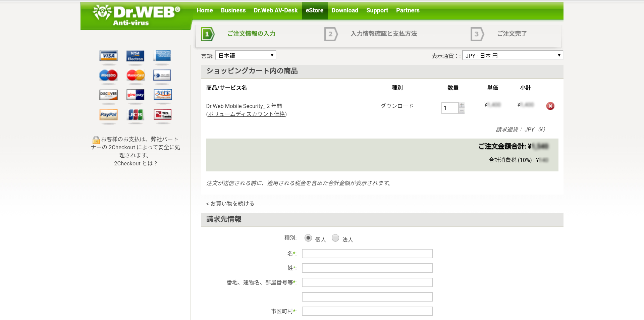The height and width of the screenshot is (320, 644).
Task: Decrease quantity with the minus stepper
Action: pos(462,111)
